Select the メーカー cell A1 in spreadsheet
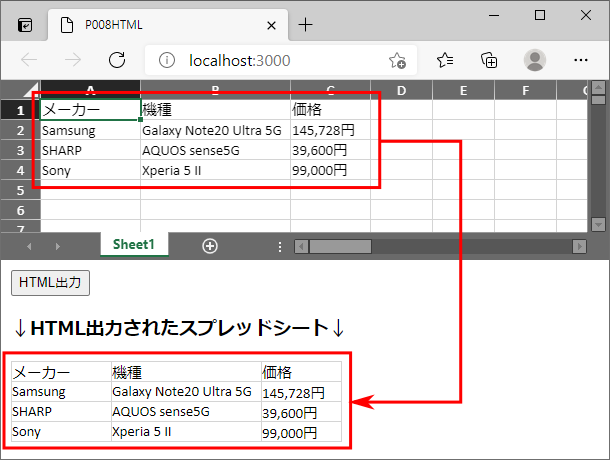This screenshot has height=460, width=610. point(90,110)
